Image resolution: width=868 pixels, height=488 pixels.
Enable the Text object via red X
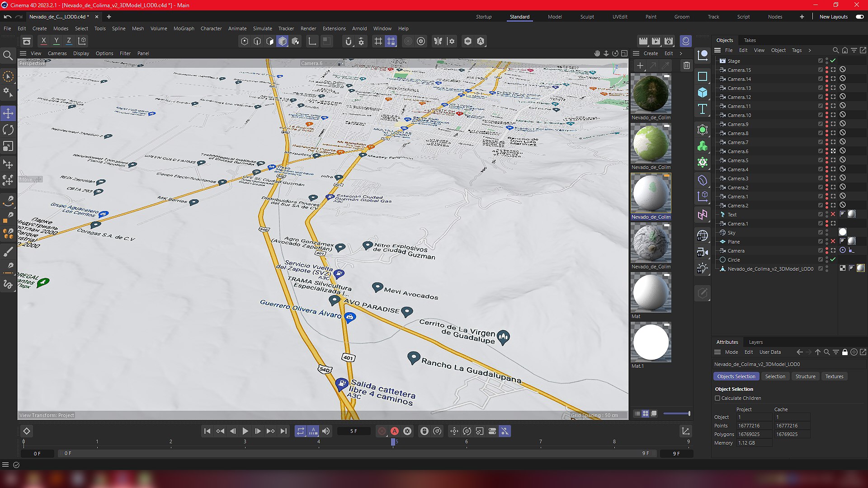(833, 214)
